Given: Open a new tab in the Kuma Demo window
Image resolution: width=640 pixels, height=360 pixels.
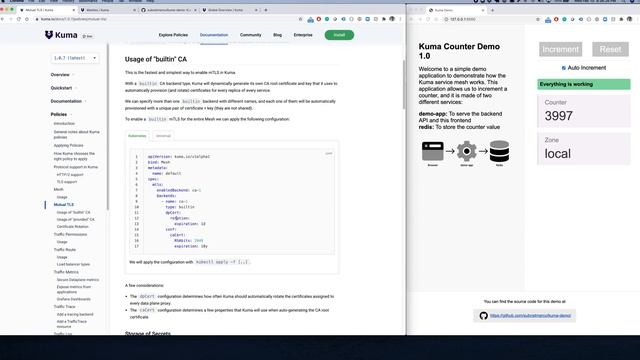Looking at the screenshot, I should [x=492, y=10].
